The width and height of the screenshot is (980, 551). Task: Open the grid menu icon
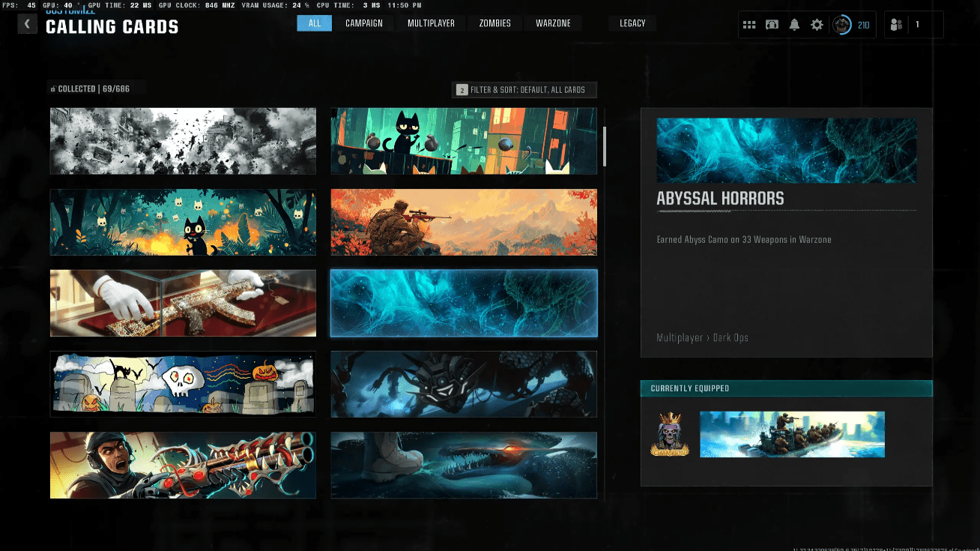point(749,25)
